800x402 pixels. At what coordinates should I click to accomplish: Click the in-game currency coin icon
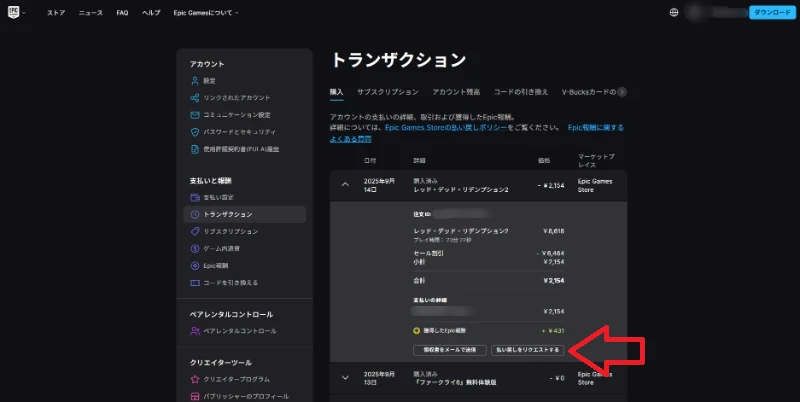(194, 248)
